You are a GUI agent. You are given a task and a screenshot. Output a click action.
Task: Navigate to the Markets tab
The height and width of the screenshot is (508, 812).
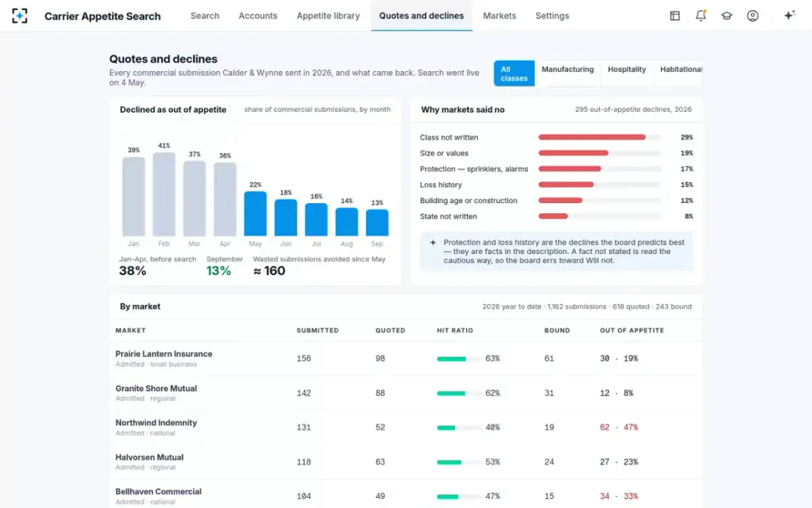[x=499, y=16]
